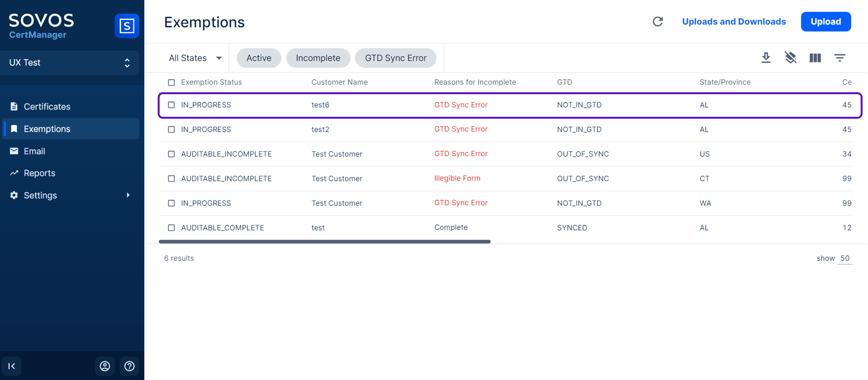Open the Uploads and Downloads link
868x380 pixels.
tap(734, 22)
